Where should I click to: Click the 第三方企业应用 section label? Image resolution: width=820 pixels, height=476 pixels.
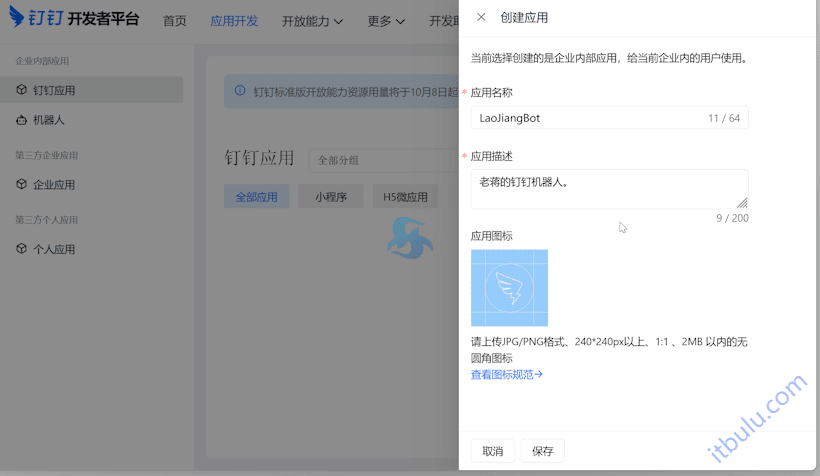[x=47, y=155]
